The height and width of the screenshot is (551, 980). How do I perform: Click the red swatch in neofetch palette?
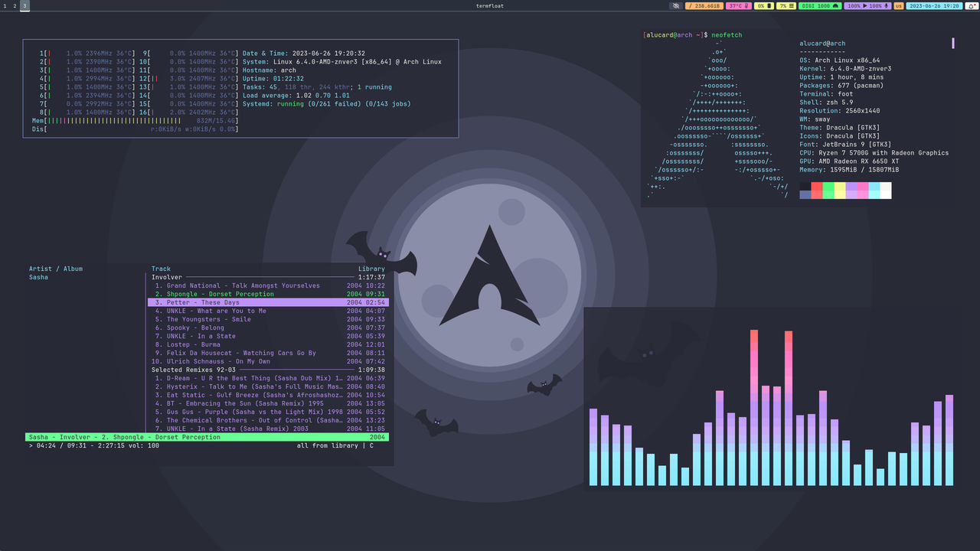click(816, 186)
